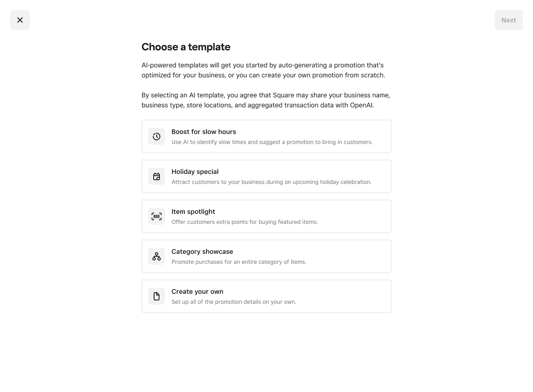The height and width of the screenshot is (392, 533).
Task: Click the OpenAI data sharing disclaimer text
Action: pos(266,100)
